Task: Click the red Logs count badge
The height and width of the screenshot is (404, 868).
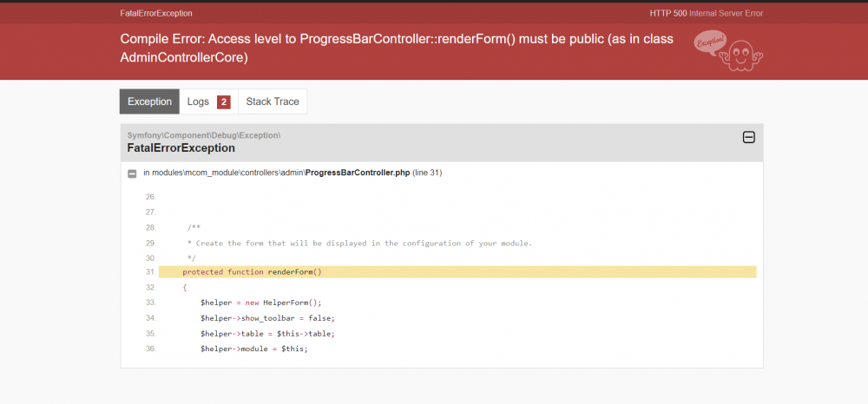Action: (223, 102)
